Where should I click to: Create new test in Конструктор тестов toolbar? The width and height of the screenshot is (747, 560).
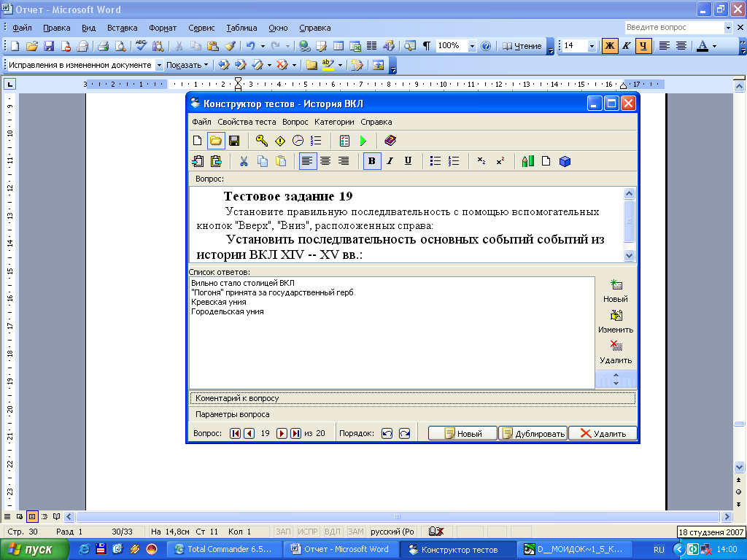(197, 141)
